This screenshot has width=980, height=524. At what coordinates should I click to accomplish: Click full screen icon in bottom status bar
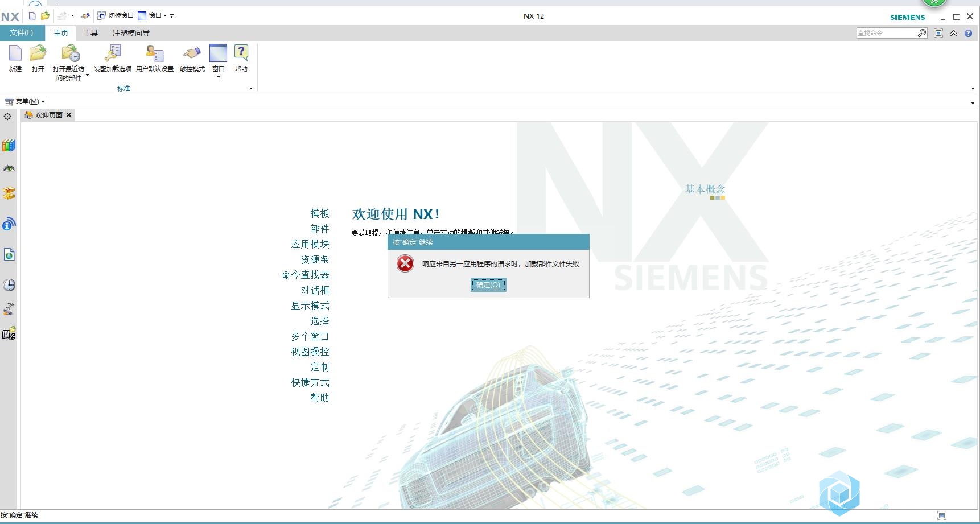tap(942, 515)
